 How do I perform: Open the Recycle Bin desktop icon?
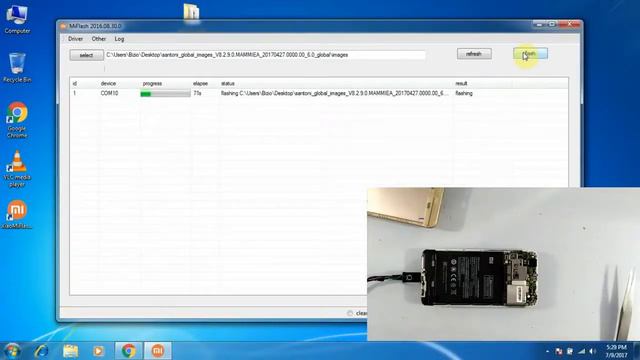coord(17,67)
